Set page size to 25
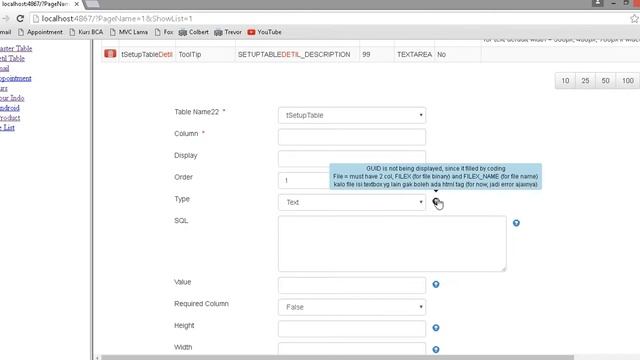Image resolution: width=640 pixels, height=360 pixels. pyautogui.click(x=585, y=81)
